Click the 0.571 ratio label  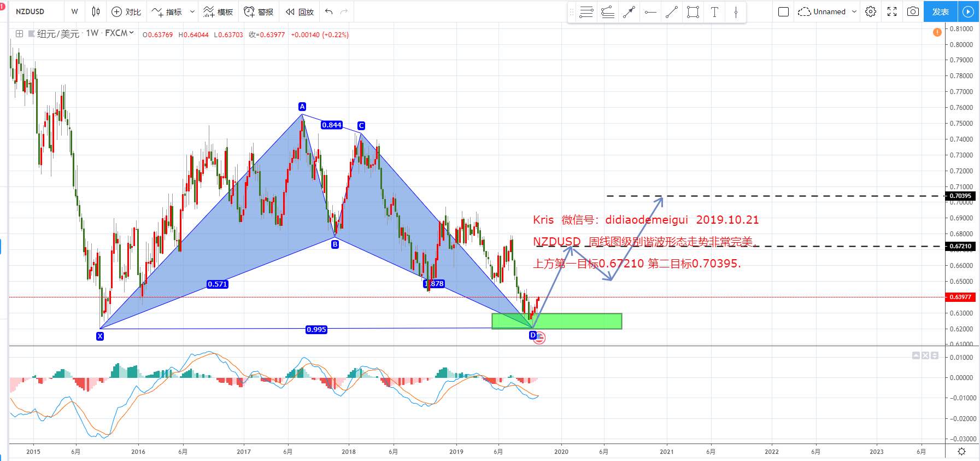click(x=218, y=284)
